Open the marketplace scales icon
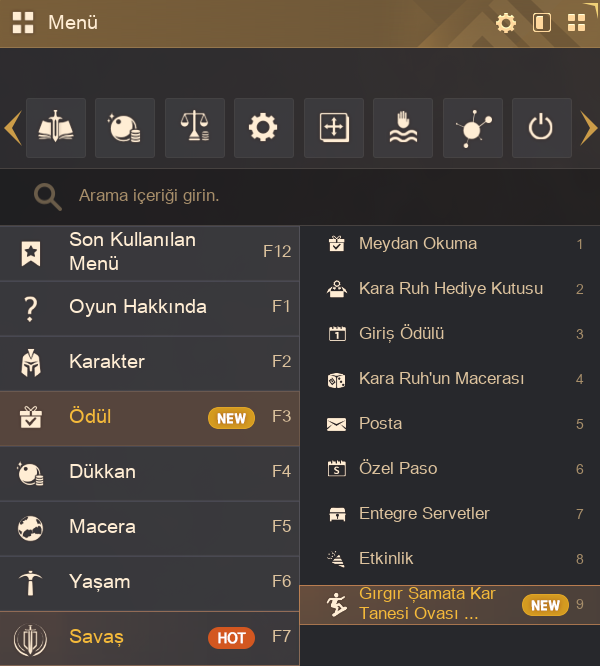Viewport: 600px width, 666px height. (x=195, y=128)
